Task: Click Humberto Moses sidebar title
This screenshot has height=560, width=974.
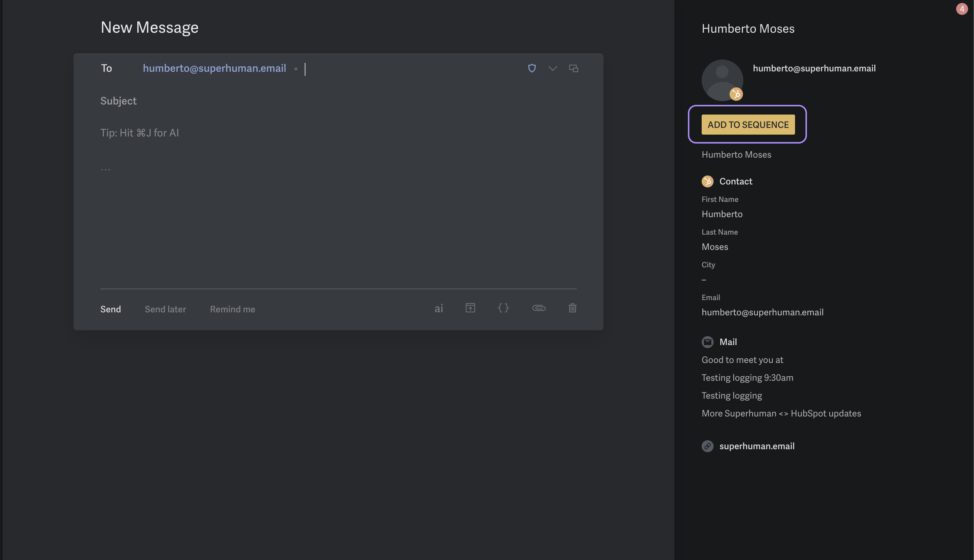Action: 748,29
